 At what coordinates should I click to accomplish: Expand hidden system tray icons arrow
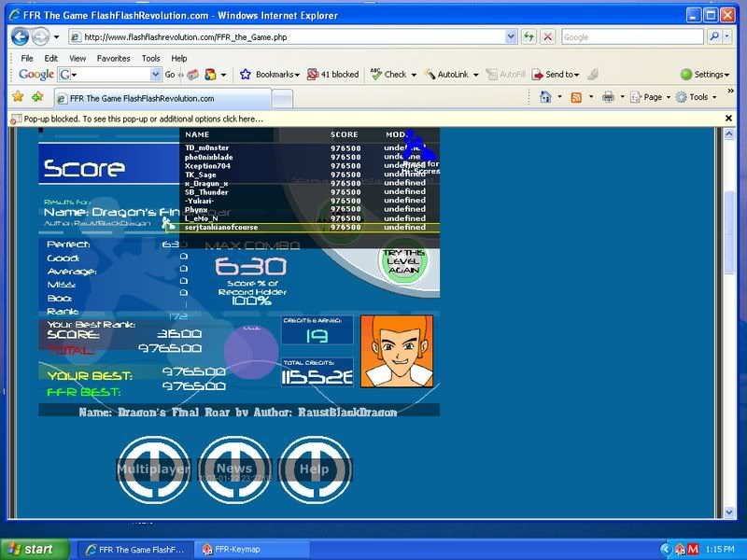665,550
